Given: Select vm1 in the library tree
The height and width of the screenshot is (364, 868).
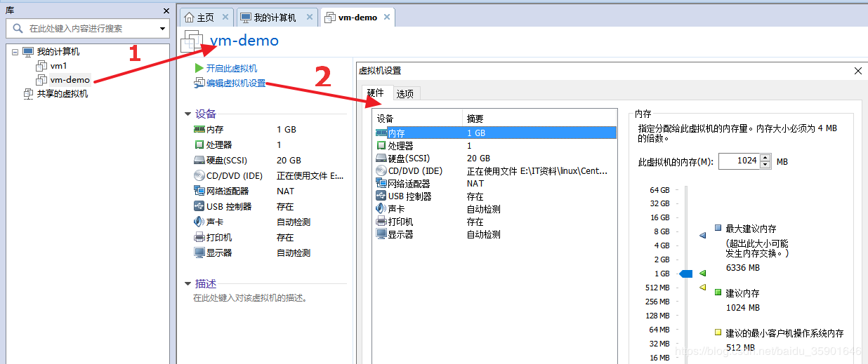Looking at the screenshot, I should click(58, 66).
